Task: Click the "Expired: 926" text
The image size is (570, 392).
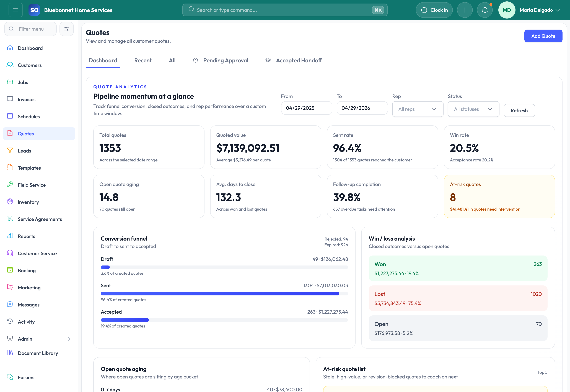Action: tap(336, 245)
